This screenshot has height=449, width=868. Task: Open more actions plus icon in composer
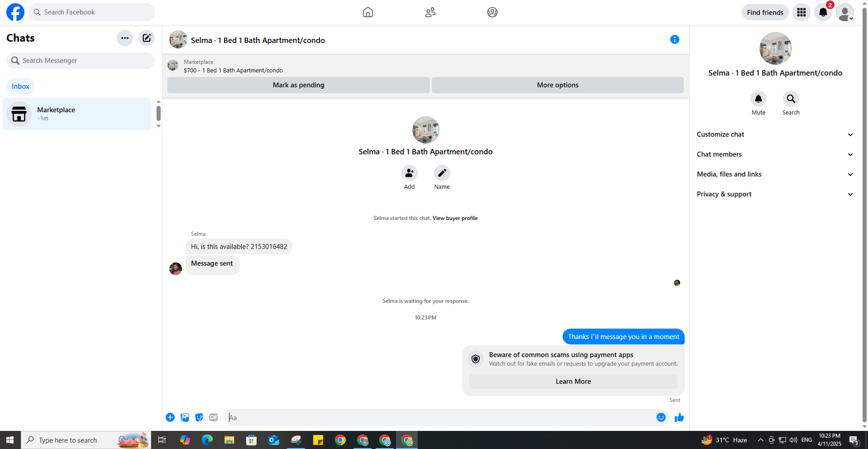(x=170, y=417)
